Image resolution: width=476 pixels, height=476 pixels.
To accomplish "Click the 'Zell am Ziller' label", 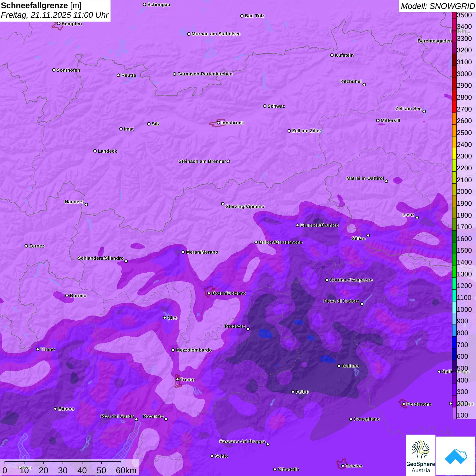I will (x=307, y=131).
